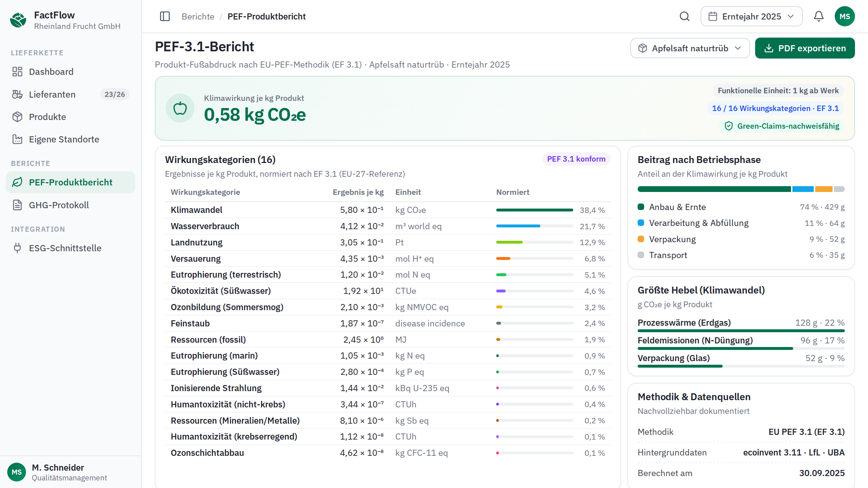This screenshot has width=868, height=488.
Task: Open Dashboard in sidebar
Action: [71, 72]
